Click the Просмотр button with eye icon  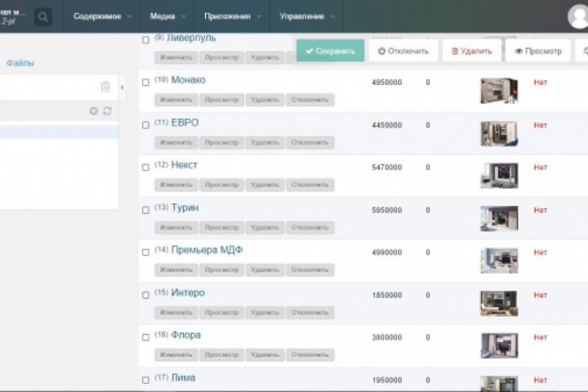pyautogui.click(x=538, y=51)
